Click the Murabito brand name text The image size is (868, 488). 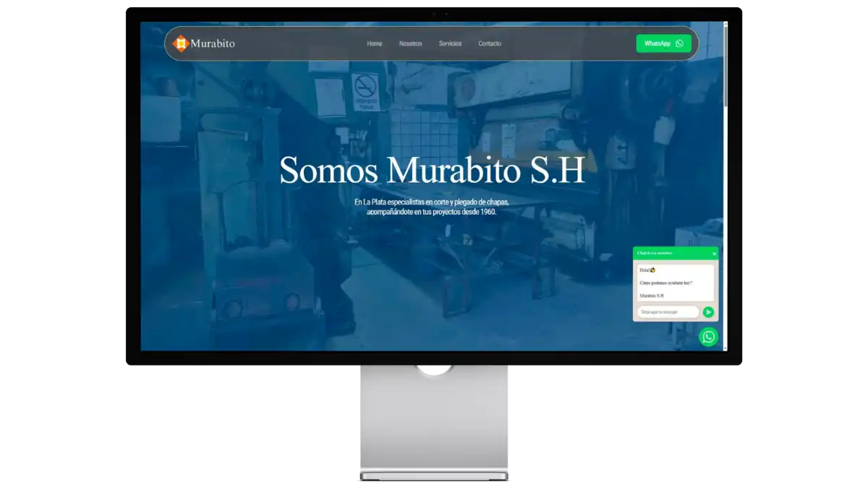213,43
